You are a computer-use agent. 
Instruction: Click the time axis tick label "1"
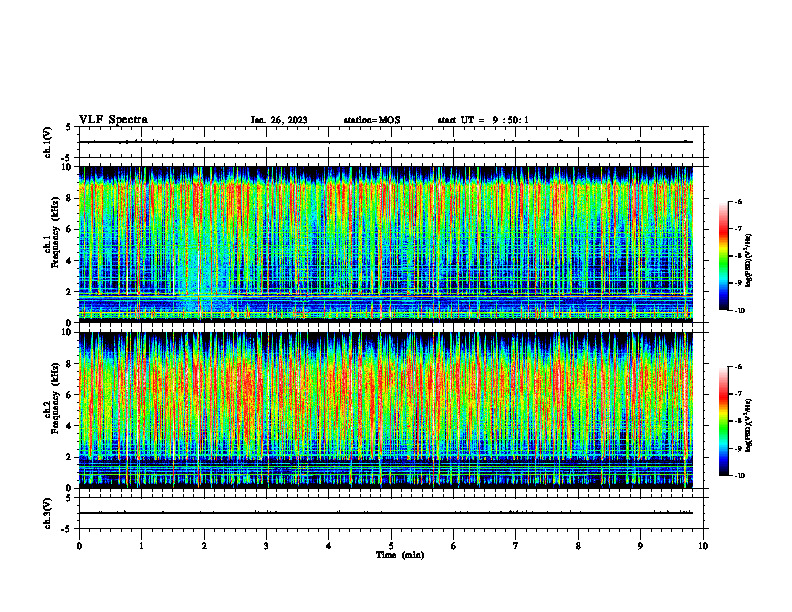tap(141, 546)
